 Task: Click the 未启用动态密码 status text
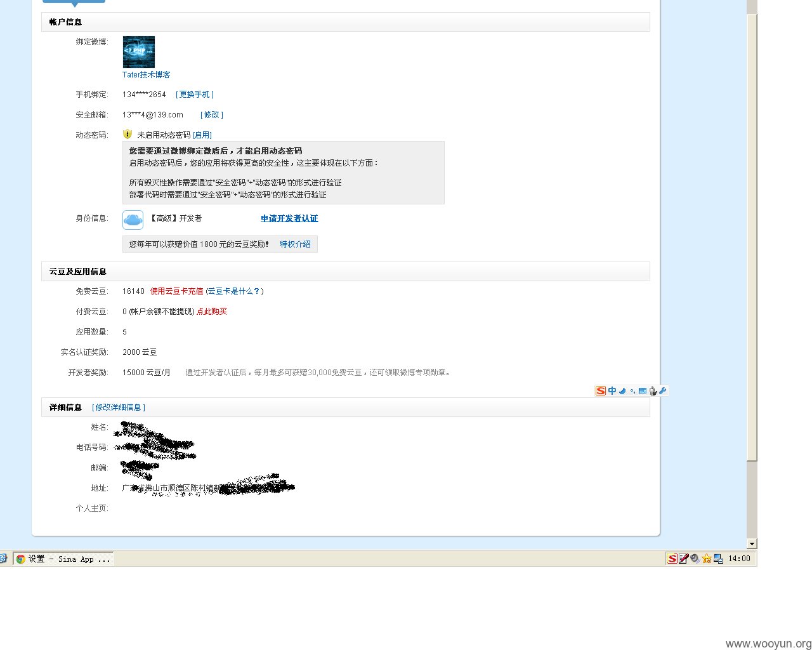164,135
